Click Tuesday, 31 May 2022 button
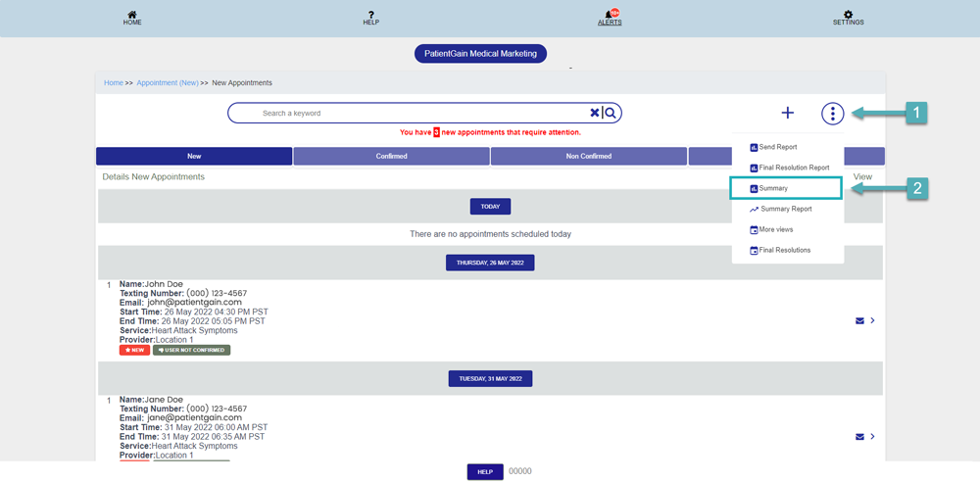The width and height of the screenshot is (980, 482). [490, 378]
